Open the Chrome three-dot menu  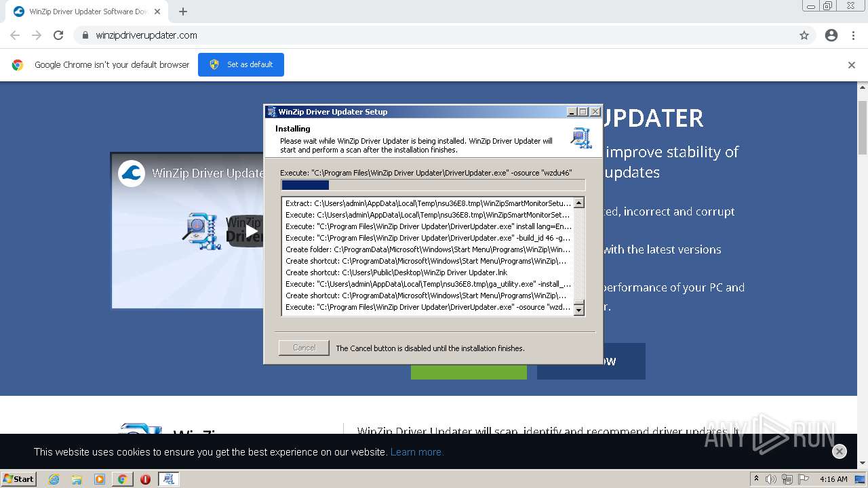click(x=853, y=35)
